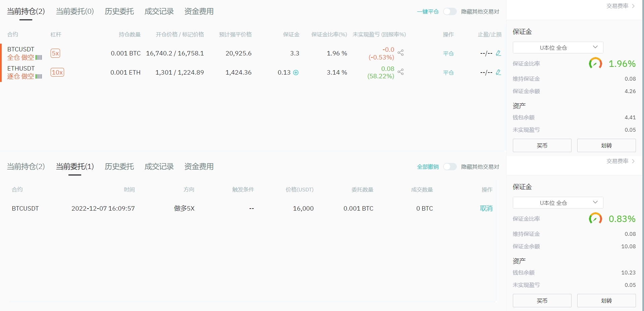Click 一键平仓 to close all positions
This screenshot has width=644, height=311.
tap(428, 12)
